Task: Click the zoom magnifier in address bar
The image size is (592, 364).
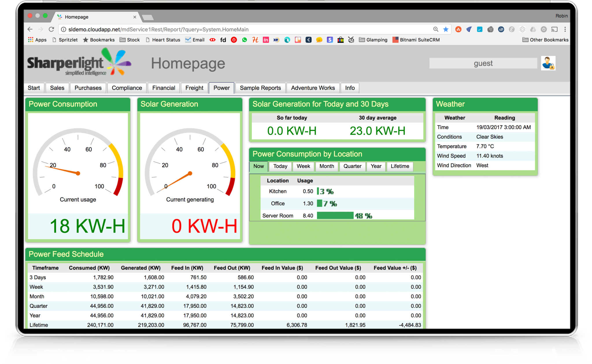Action: (436, 29)
